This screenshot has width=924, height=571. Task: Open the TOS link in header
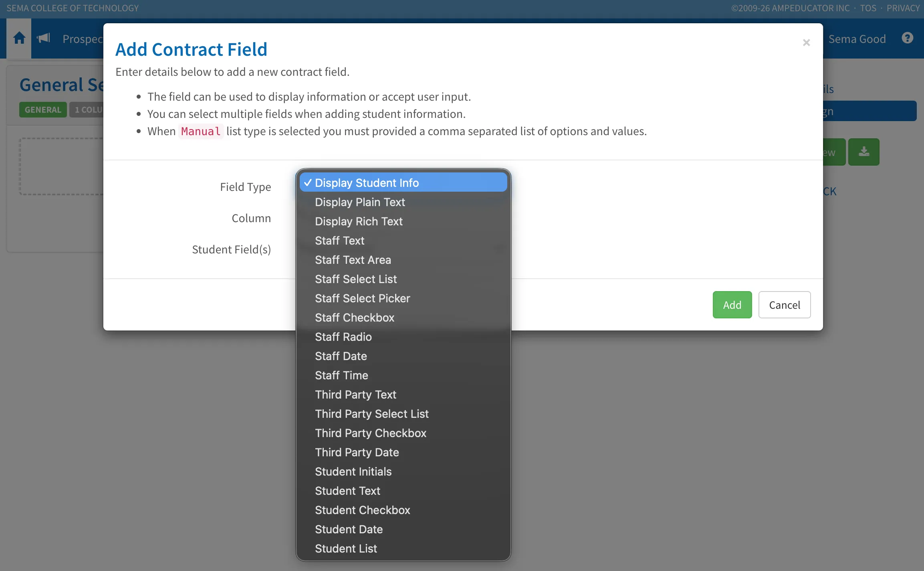click(x=868, y=8)
